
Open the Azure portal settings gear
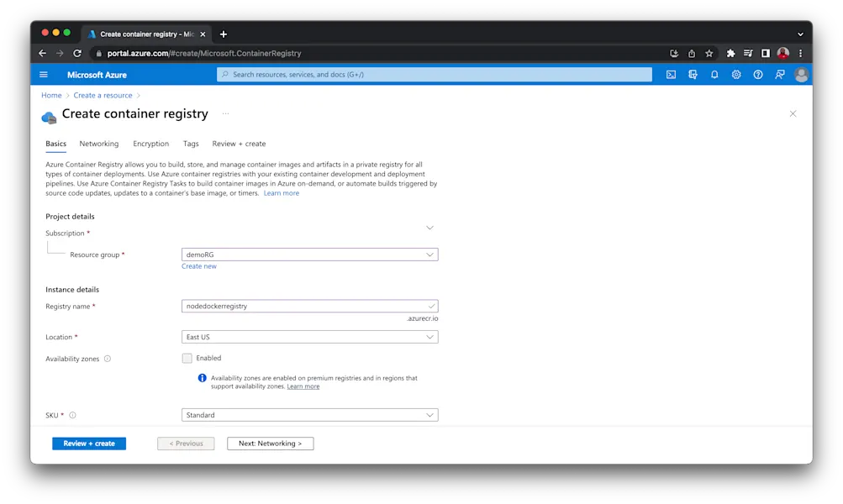tap(737, 74)
